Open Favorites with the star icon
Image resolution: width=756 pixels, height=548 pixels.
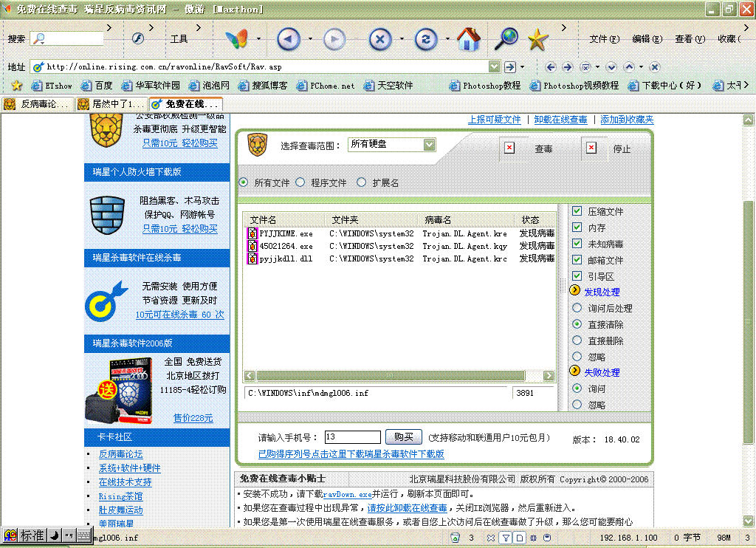click(x=537, y=40)
